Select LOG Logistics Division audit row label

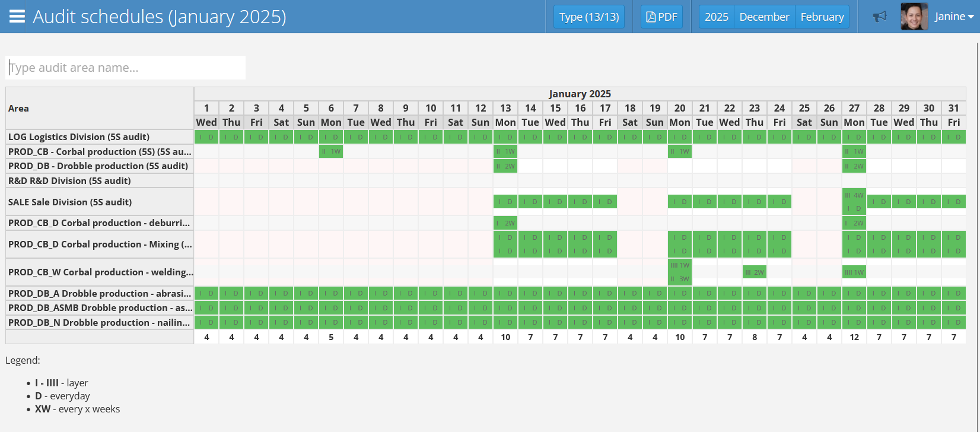(79, 137)
